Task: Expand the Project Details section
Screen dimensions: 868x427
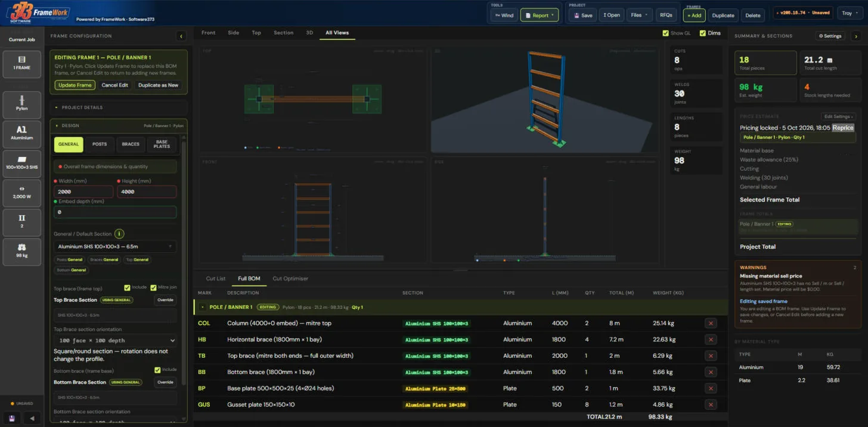Action: [119, 107]
